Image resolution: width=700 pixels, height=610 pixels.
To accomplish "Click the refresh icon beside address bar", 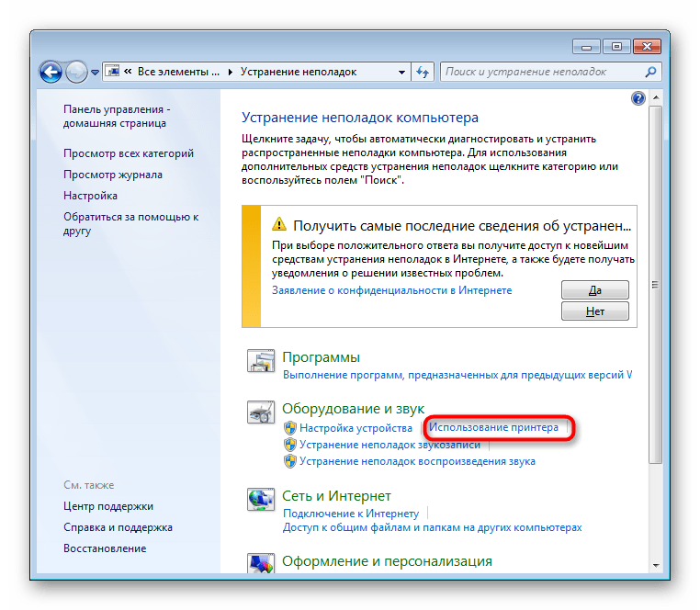I will (423, 71).
